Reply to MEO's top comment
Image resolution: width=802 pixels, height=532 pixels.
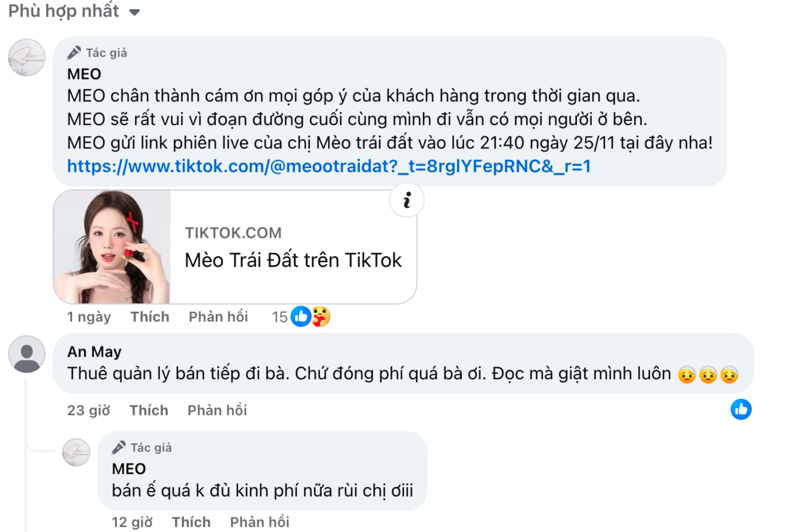click(218, 317)
